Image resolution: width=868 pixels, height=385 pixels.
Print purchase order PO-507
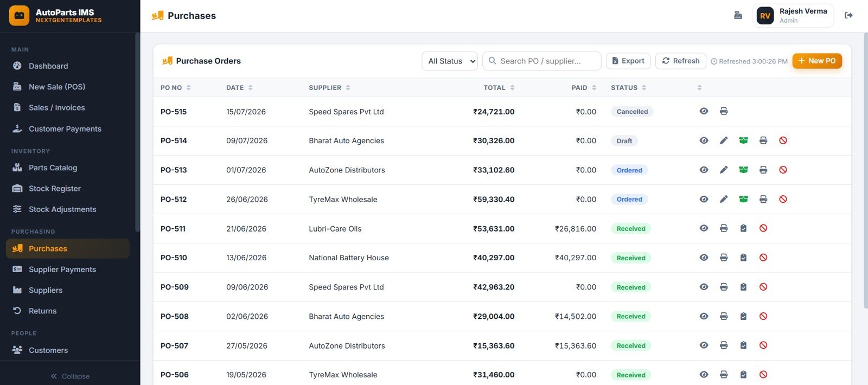click(724, 345)
